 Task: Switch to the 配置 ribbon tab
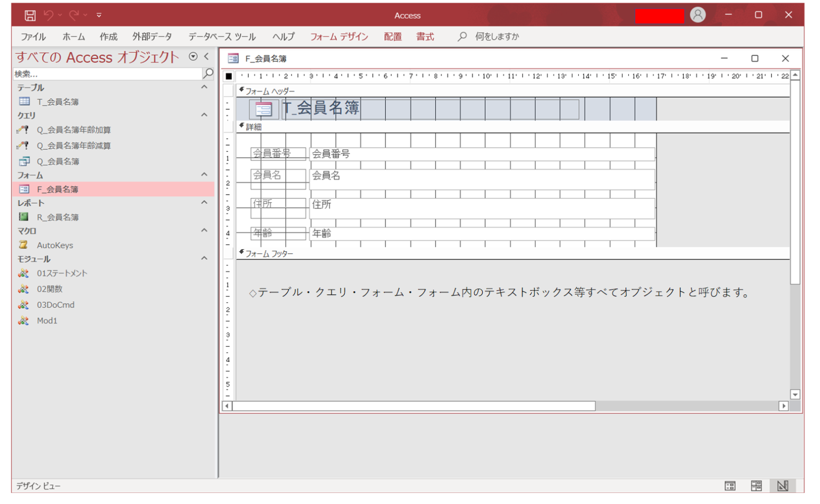pyautogui.click(x=392, y=36)
